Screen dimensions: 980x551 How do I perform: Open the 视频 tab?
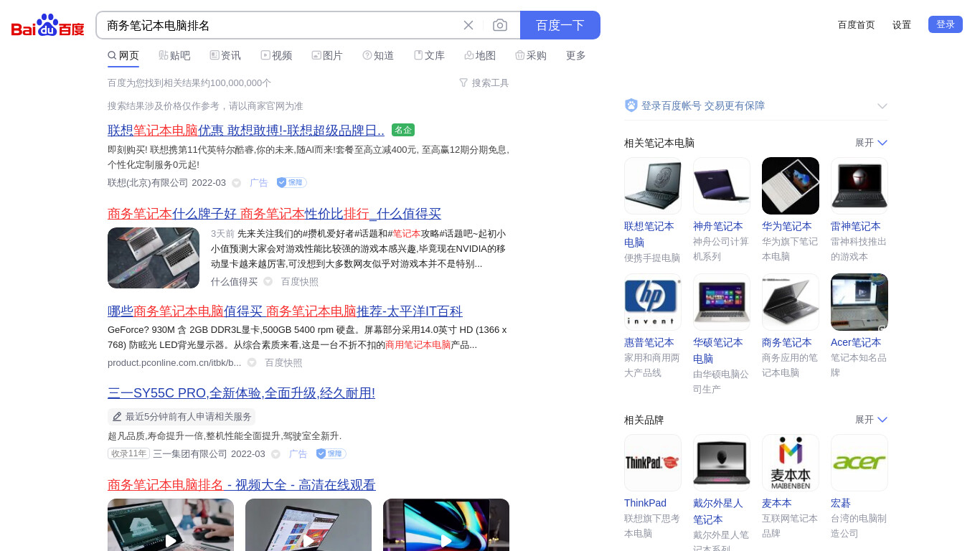click(276, 55)
